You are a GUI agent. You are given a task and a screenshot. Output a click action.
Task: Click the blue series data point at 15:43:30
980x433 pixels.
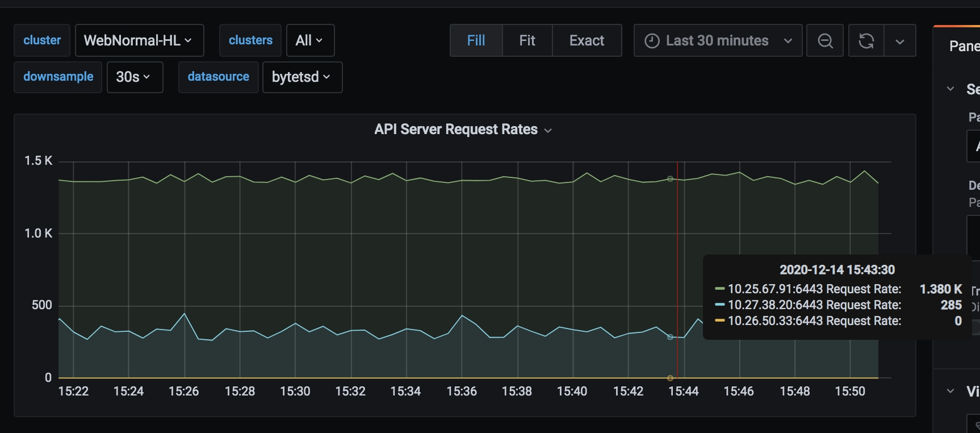(670, 337)
